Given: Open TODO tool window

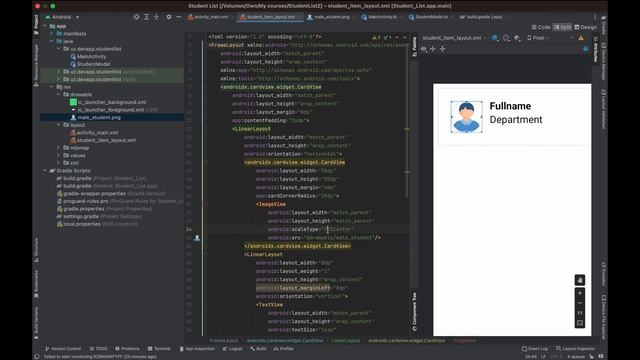Looking at the screenshot, I should pos(98,349).
